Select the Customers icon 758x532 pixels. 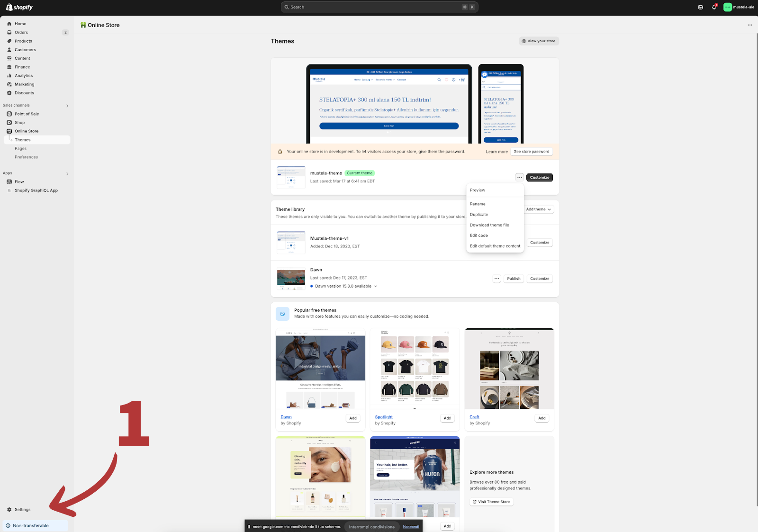pyautogui.click(x=9, y=50)
